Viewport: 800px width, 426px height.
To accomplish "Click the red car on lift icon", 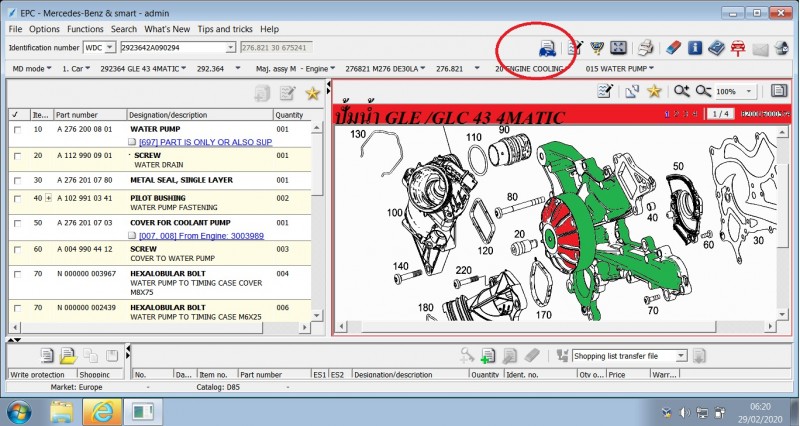I will pos(738,48).
